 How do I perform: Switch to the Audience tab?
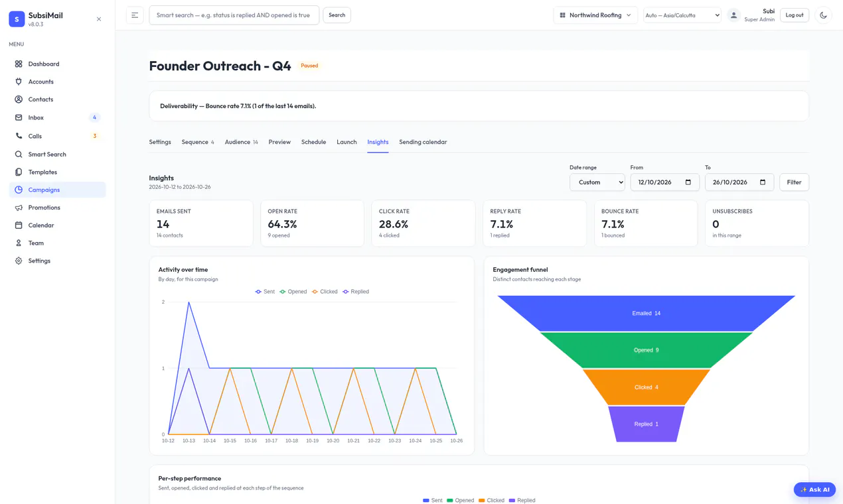point(242,142)
